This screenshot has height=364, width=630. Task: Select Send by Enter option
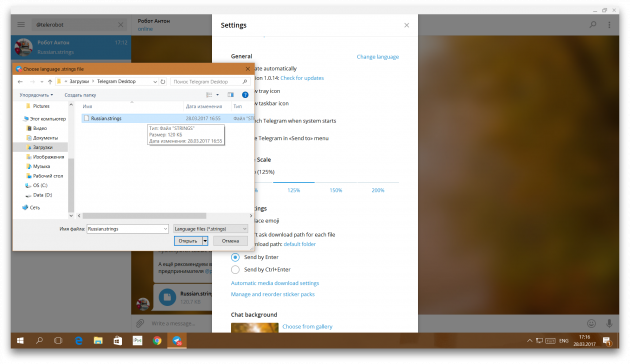pos(235,257)
